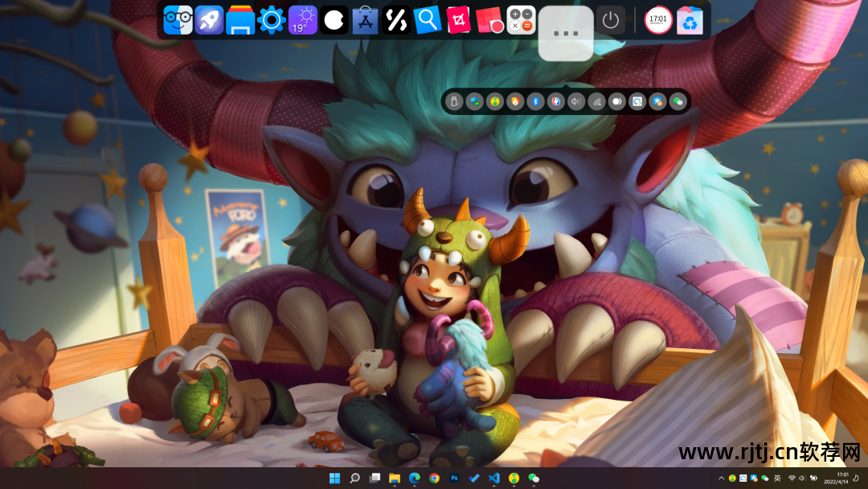Launch the red crop screenshot tool in dock
868x489 pixels.
tap(458, 20)
